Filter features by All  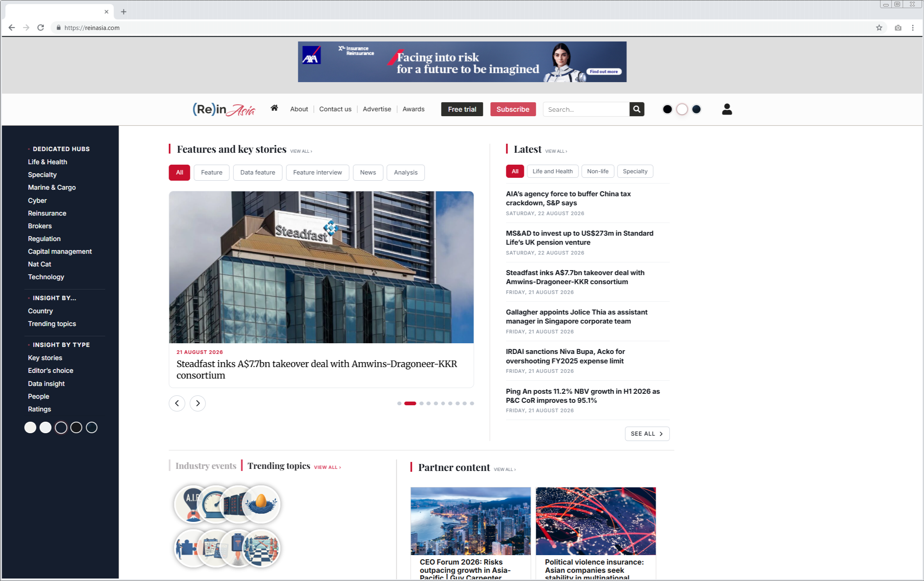(179, 172)
